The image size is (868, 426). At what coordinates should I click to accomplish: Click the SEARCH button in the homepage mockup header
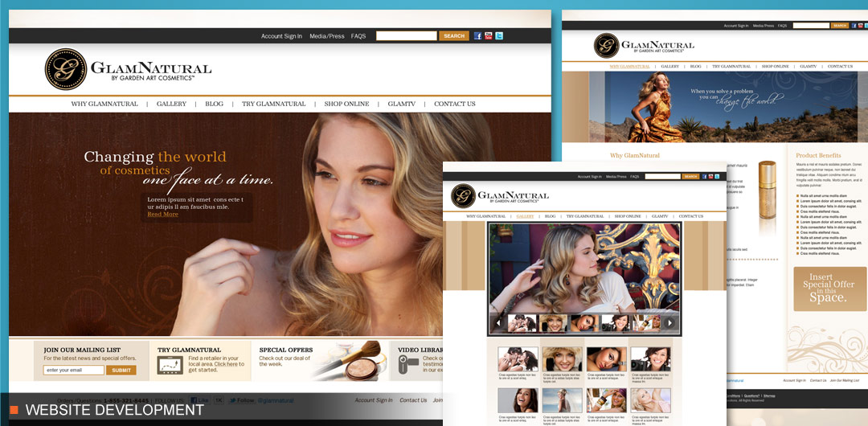454,36
